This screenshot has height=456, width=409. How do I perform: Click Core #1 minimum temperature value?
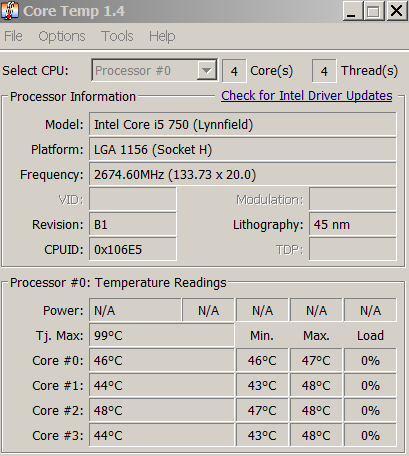click(262, 385)
